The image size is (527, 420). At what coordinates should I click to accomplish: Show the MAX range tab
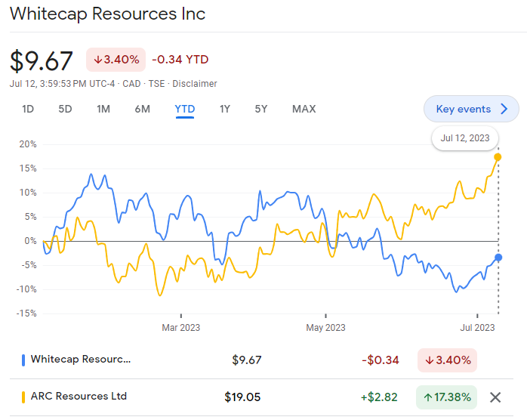[x=304, y=109]
